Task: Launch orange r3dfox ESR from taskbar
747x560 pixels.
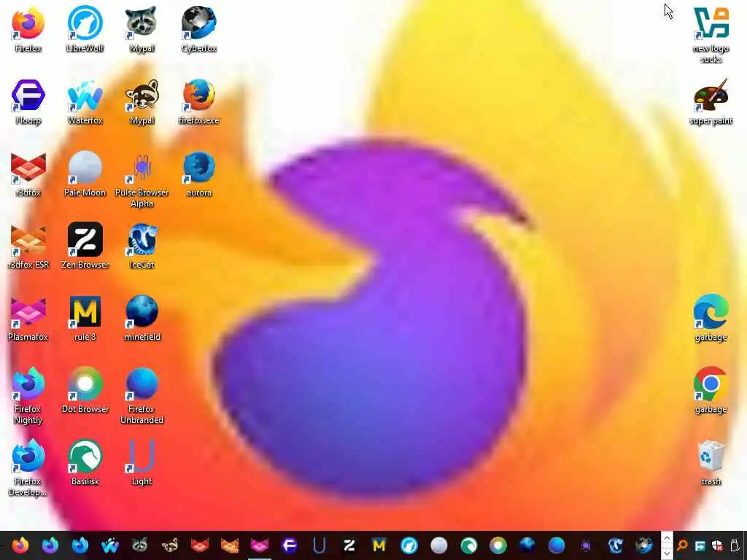Action: pos(229,545)
